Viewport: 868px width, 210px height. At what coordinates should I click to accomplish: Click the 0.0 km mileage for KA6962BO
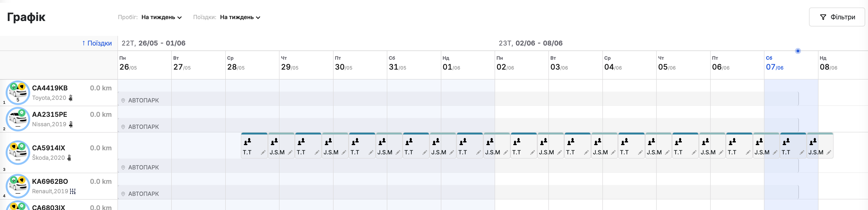[x=101, y=181]
